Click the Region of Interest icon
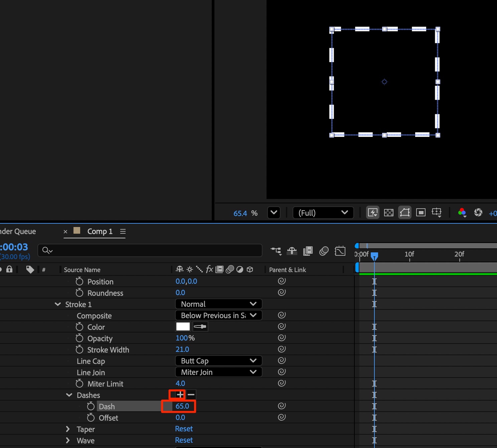The width and height of the screenshot is (497, 448). [x=421, y=213]
